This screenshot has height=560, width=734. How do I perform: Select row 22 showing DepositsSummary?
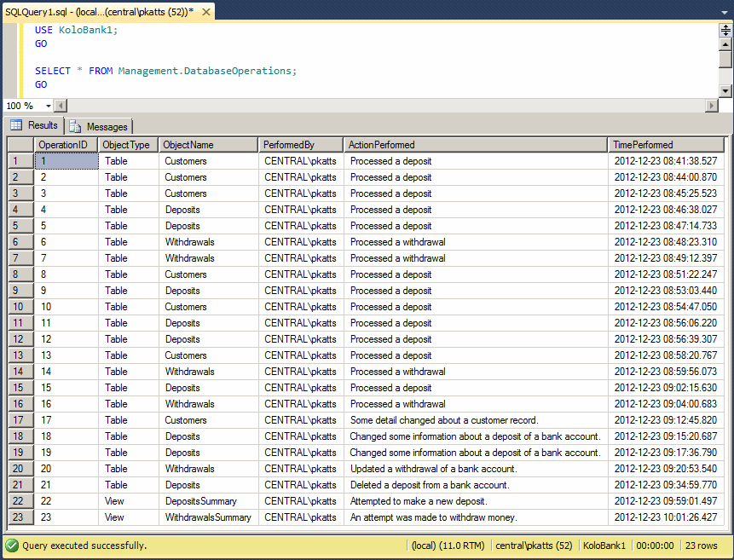point(19,501)
